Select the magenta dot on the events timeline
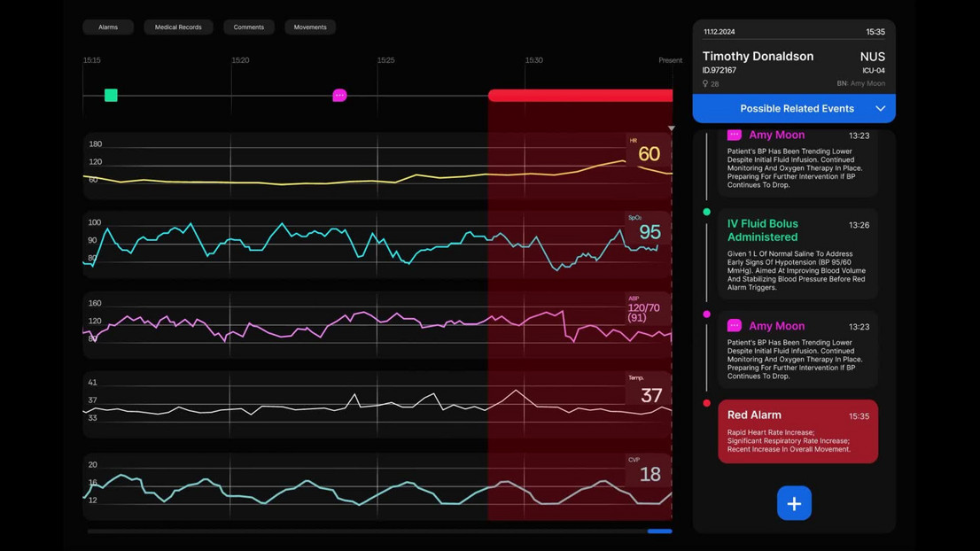The image size is (980, 551). coord(707,314)
